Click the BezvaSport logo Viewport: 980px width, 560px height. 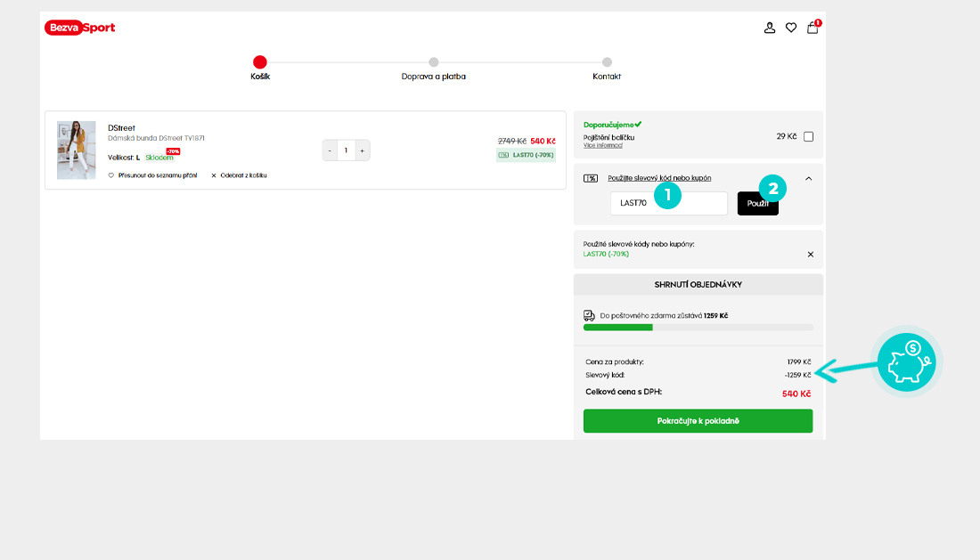coord(80,28)
